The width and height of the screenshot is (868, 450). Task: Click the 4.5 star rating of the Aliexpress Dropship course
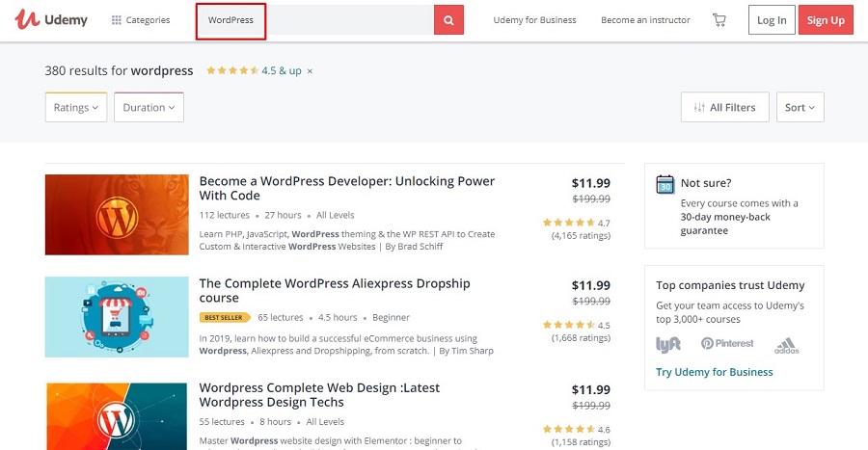pos(569,325)
